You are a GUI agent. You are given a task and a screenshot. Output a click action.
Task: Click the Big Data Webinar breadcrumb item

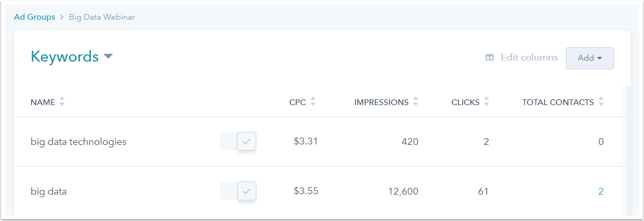point(102,17)
